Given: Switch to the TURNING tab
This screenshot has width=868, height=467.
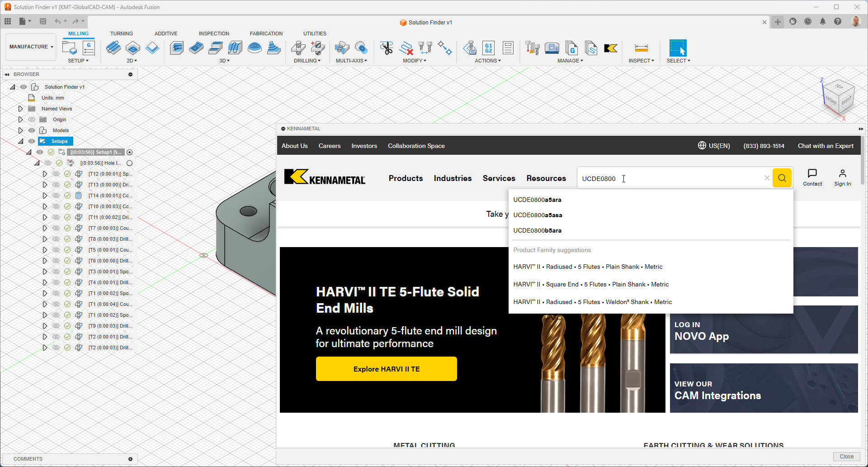Looking at the screenshot, I should [x=121, y=33].
